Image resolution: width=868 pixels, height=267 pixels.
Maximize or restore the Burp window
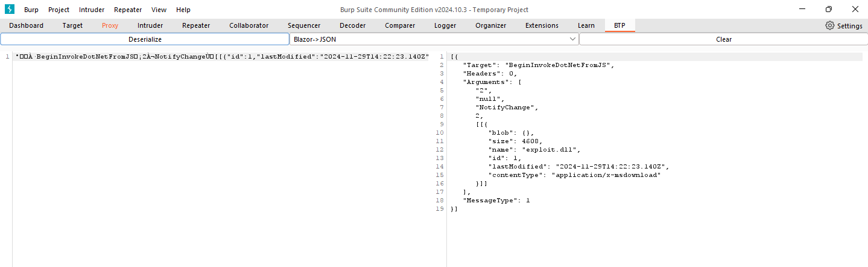pyautogui.click(x=829, y=9)
